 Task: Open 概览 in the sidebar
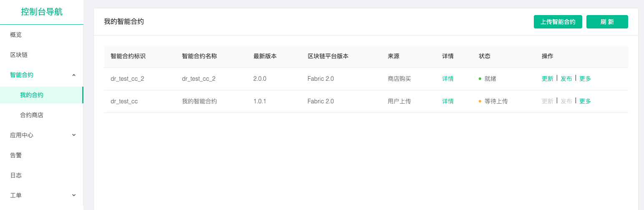[16, 35]
